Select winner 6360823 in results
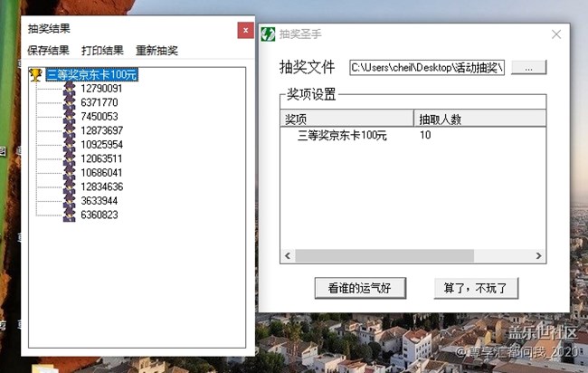Screen dimensions: 588x373 point(100,215)
